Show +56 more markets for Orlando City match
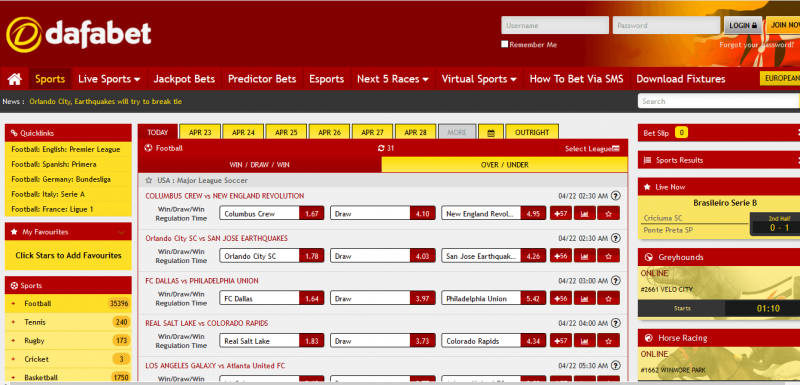The width and height of the screenshot is (800, 385). point(561,256)
